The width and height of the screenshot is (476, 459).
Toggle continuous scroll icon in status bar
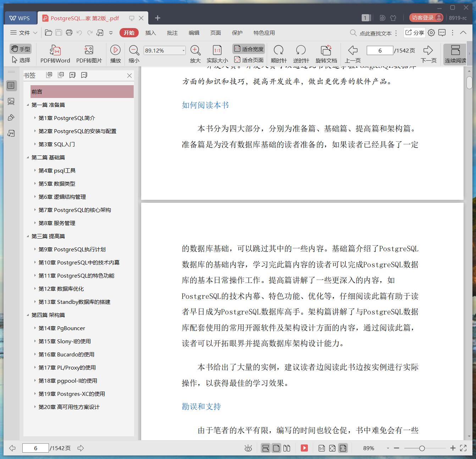(266, 448)
